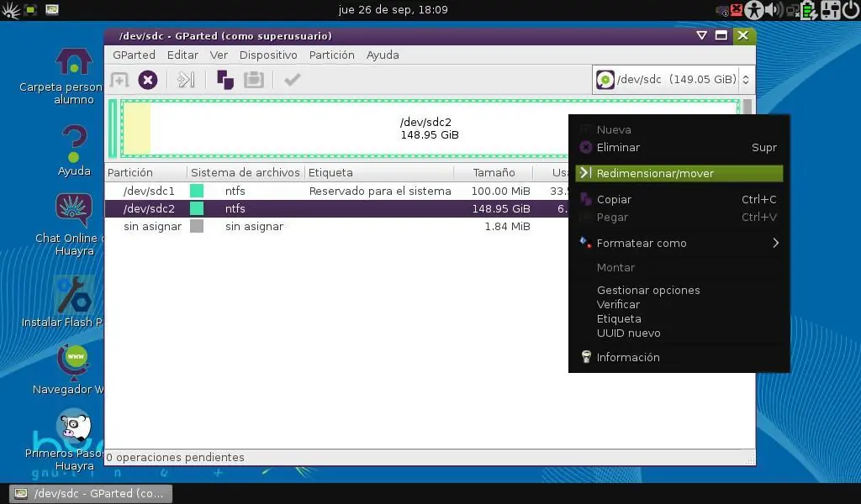
Task: Choose Copiar in the context menu
Action: coord(679,200)
